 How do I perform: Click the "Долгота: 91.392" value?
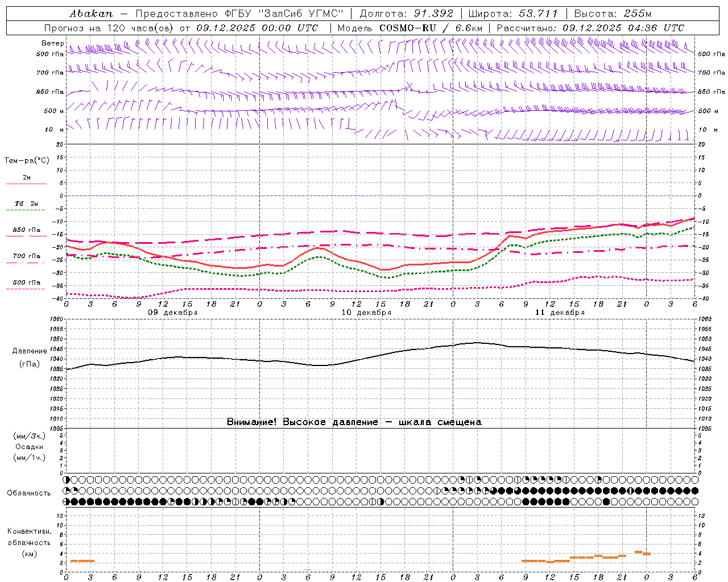coord(406,14)
